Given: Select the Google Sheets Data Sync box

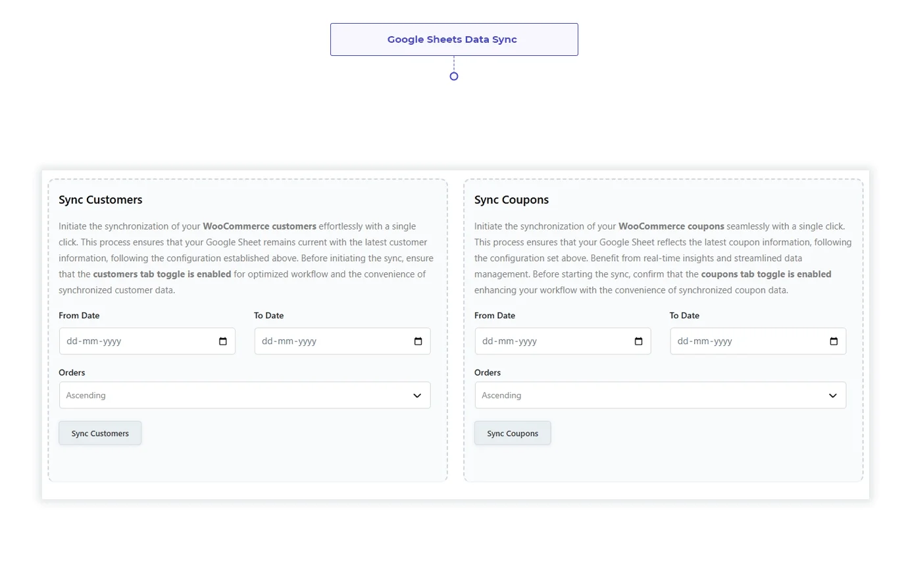Looking at the screenshot, I should point(454,39).
